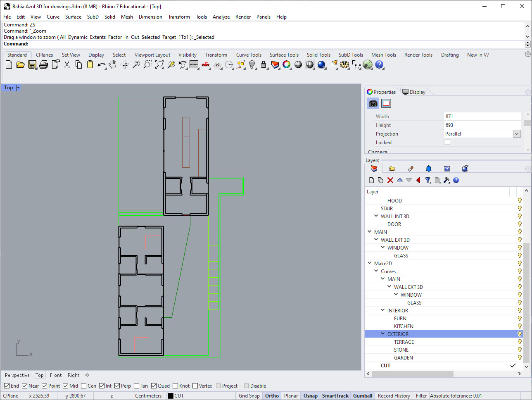Click the Print icon in toolbar
The height and width of the screenshot is (400, 532).
point(44,64)
